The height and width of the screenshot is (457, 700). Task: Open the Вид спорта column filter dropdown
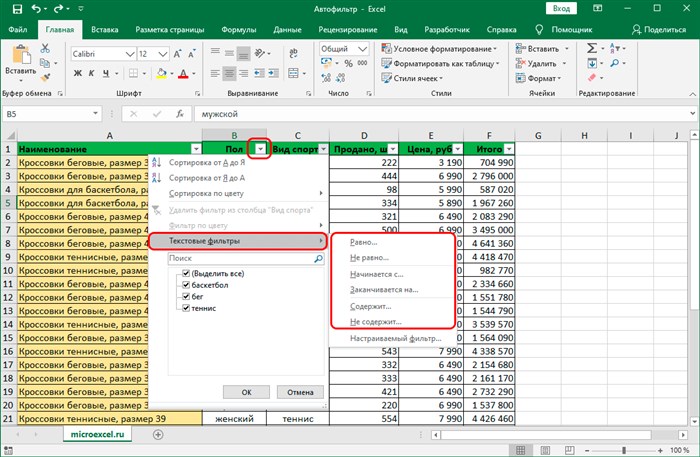pyautogui.click(x=324, y=149)
